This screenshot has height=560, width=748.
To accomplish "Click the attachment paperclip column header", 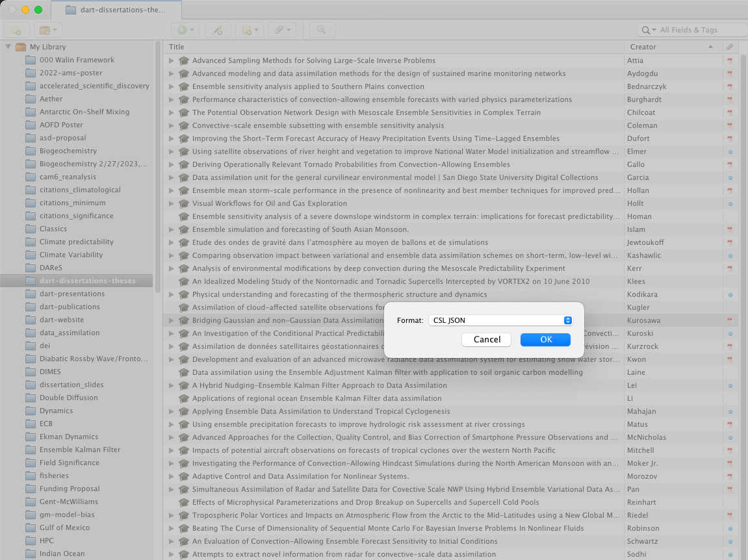I will [x=730, y=47].
